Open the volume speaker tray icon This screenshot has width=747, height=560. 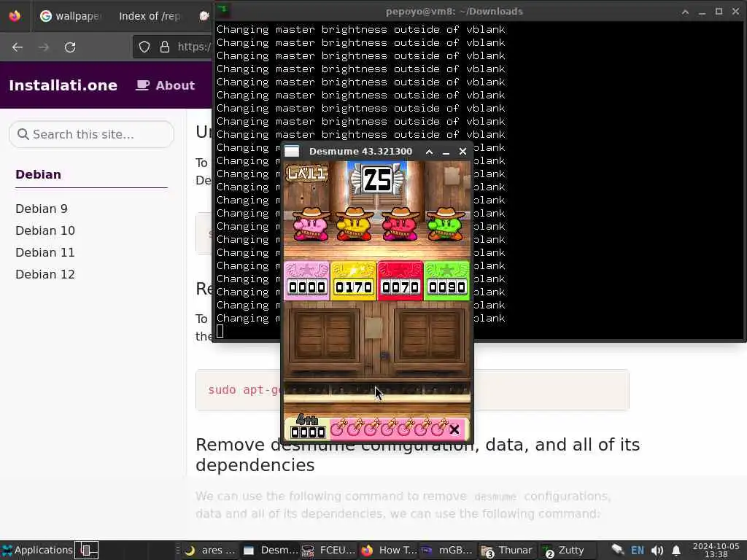click(657, 550)
